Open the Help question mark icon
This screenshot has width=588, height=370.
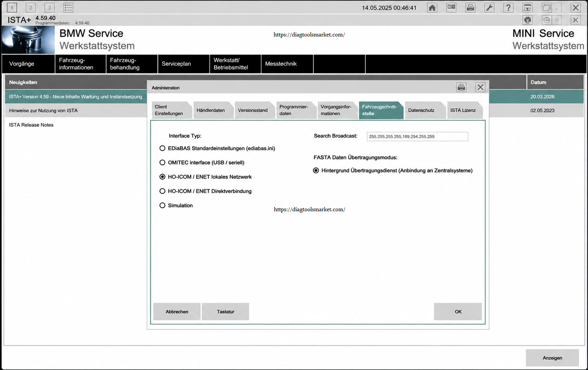[x=508, y=7]
